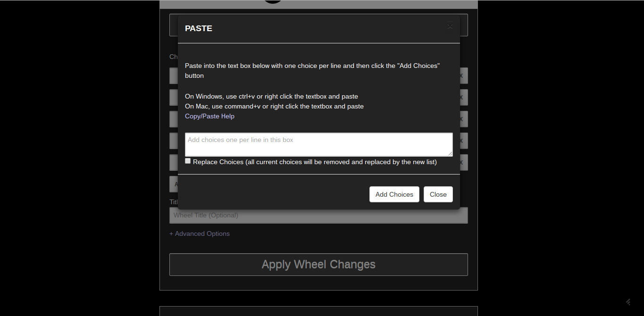Click the Apply Wheel Changes button
The width and height of the screenshot is (644, 316).
(318, 265)
